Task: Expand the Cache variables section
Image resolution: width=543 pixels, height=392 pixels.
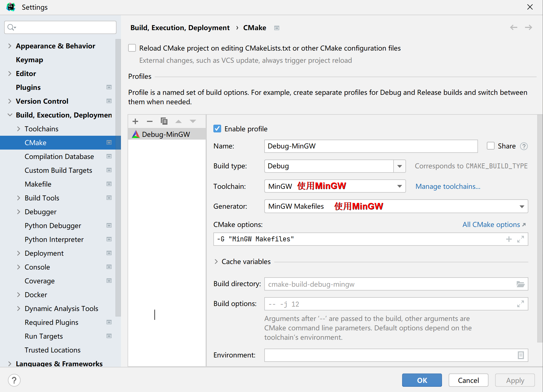Action: tap(216, 262)
